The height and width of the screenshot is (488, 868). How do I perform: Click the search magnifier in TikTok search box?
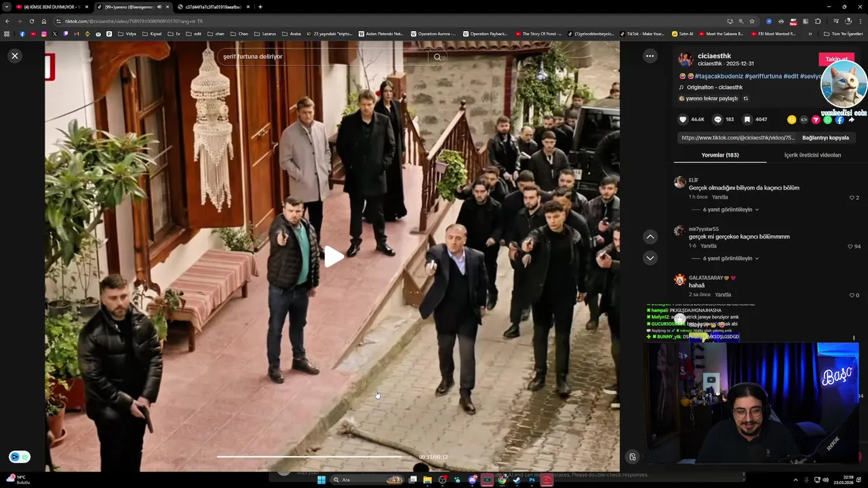pos(437,57)
